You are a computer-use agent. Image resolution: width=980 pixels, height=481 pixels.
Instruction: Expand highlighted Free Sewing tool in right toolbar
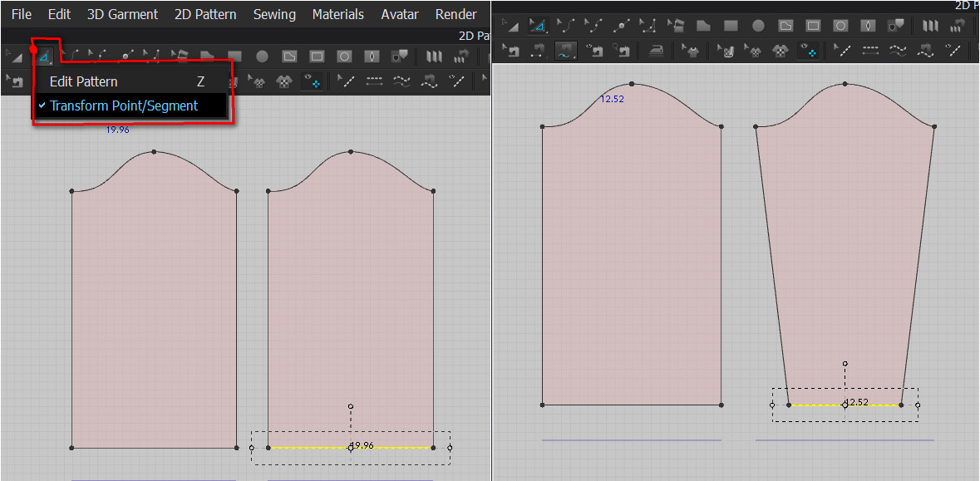click(x=566, y=51)
